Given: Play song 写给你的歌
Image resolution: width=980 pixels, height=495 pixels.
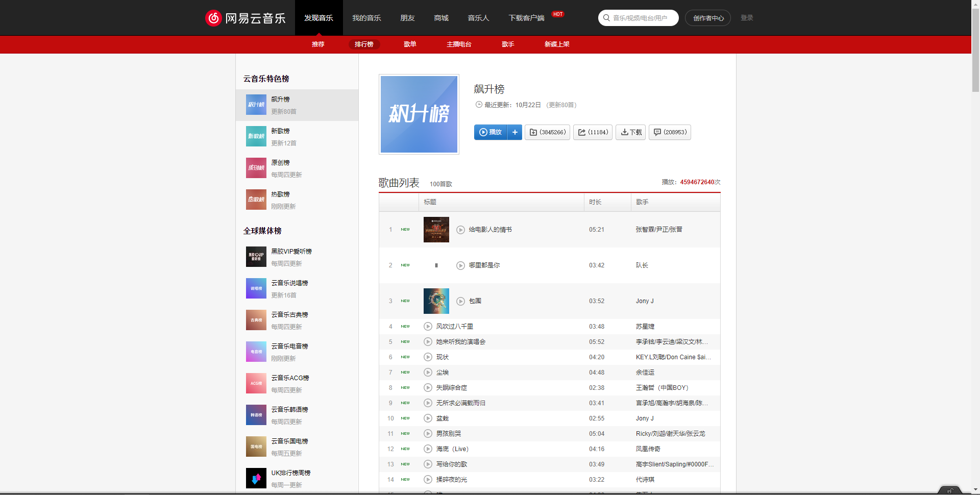Looking at the screenshot, I should pos(428,464).
